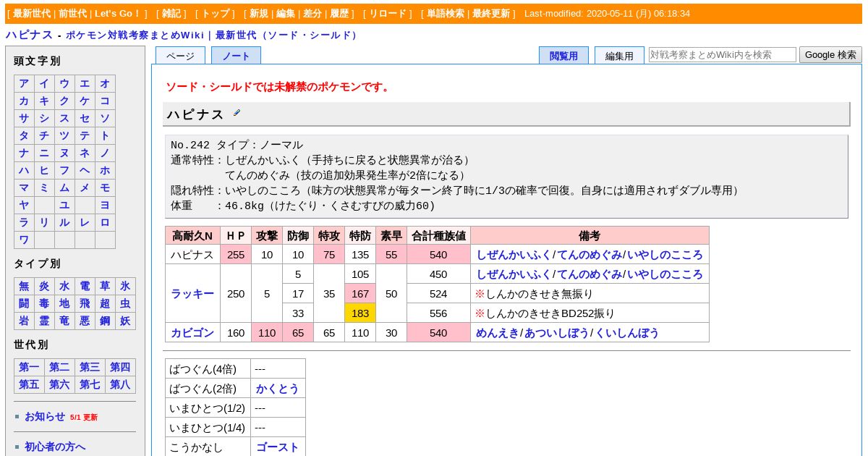
Task: Select 電 Electric type in タイプ別
Action: tap(85, 286)
